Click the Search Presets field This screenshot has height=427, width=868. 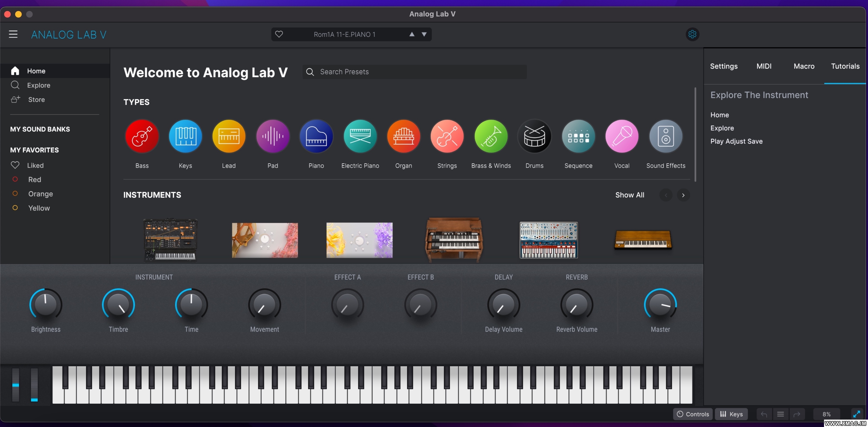tap(414, 72)
